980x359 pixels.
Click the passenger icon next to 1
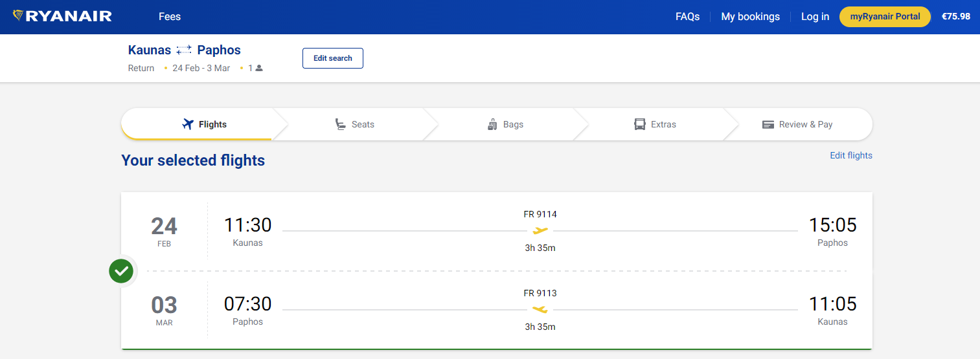pyautogui.click(x=259, y=68)
